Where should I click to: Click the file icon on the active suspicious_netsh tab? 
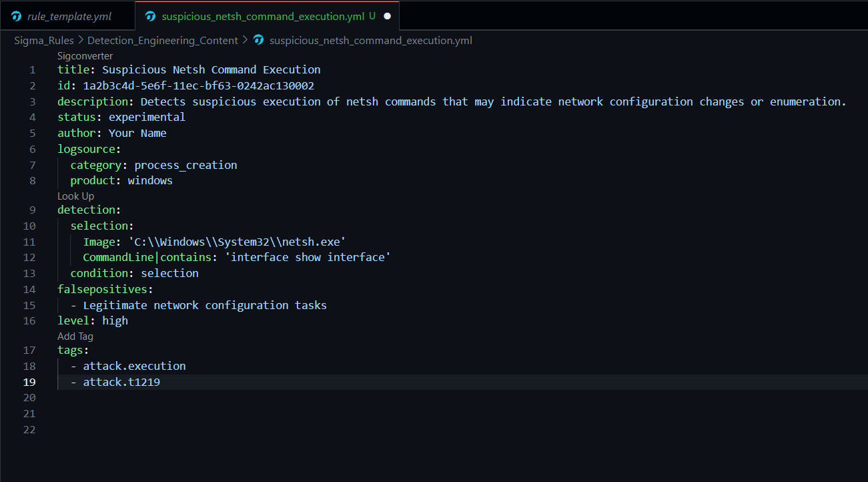point(151,16)
